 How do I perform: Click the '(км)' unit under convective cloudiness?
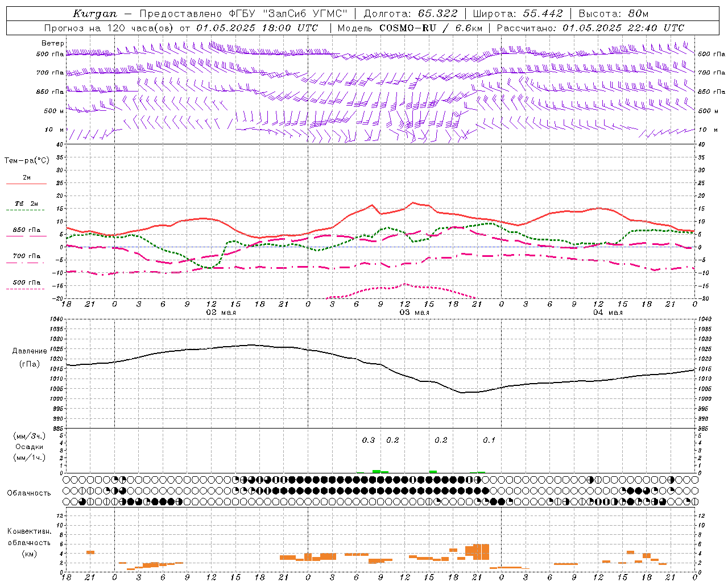(x=30, y=554)
